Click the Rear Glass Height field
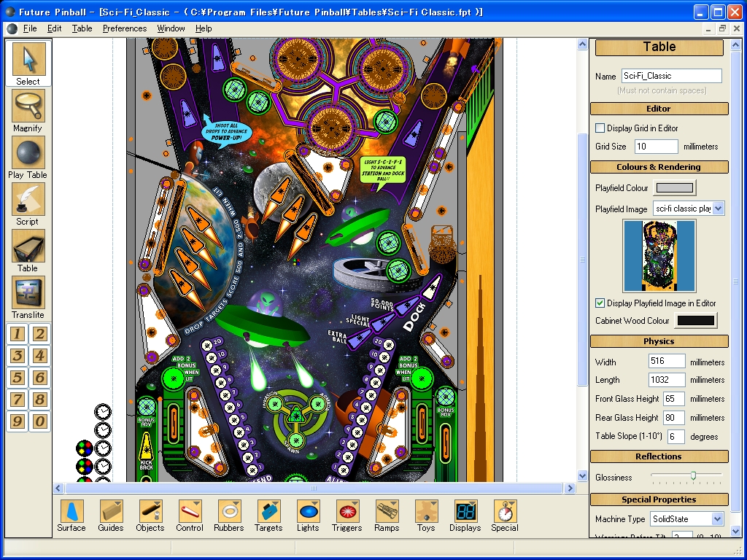Viewport: 747px width, 560px height. pos(673,418)
